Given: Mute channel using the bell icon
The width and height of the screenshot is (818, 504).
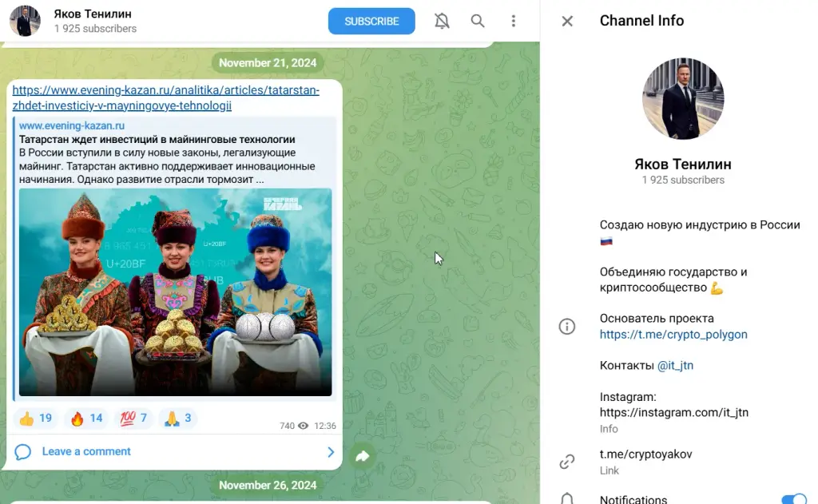Looking at the screenshot, I should [x=442, y=21].
